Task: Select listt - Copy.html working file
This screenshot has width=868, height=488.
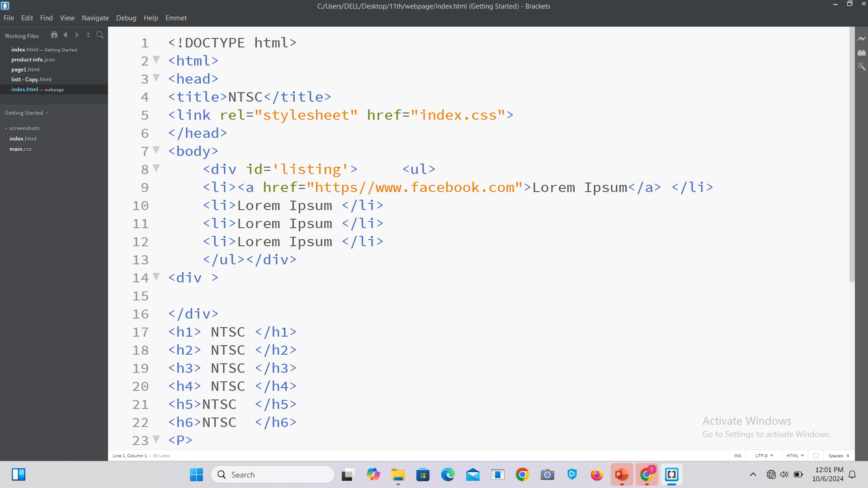Action: (x=54, y=80)
